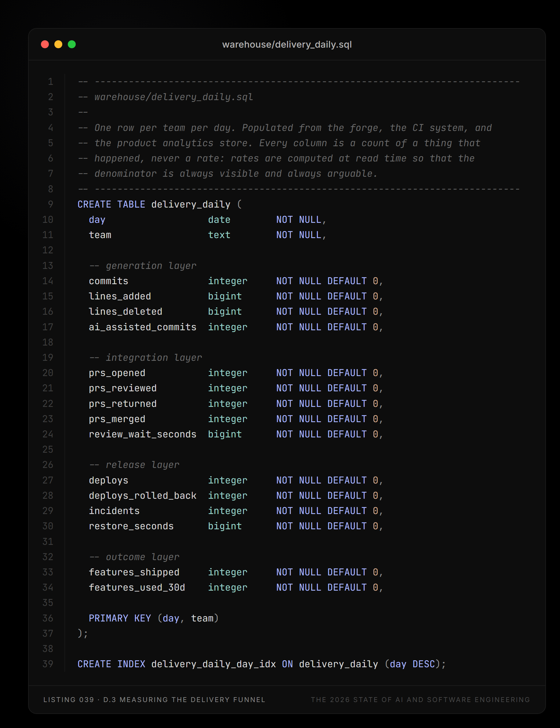Image resolution: width=560 pixels, height=728 pixels.
Task: Select the PRIMARY KEY keywords
Action: click(120, 618)
